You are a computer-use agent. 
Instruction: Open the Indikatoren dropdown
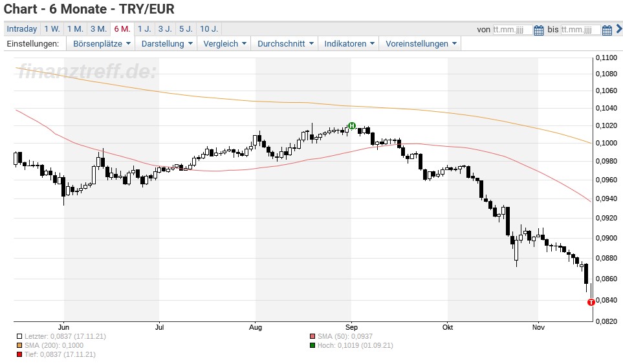349,44
